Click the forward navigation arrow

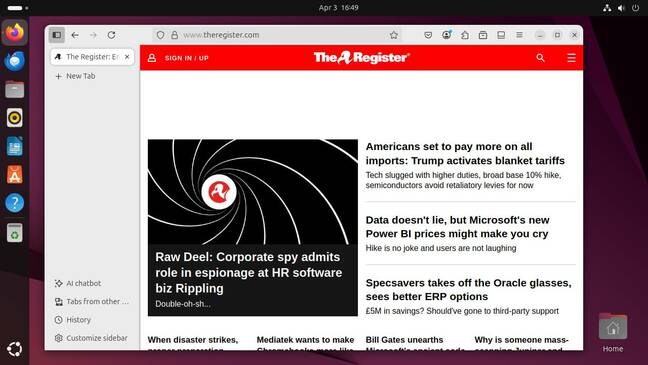pos(93,35)
